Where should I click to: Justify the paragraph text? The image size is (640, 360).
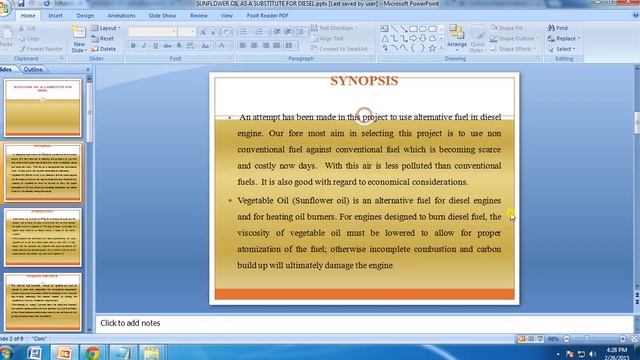[x=276, y=46]
